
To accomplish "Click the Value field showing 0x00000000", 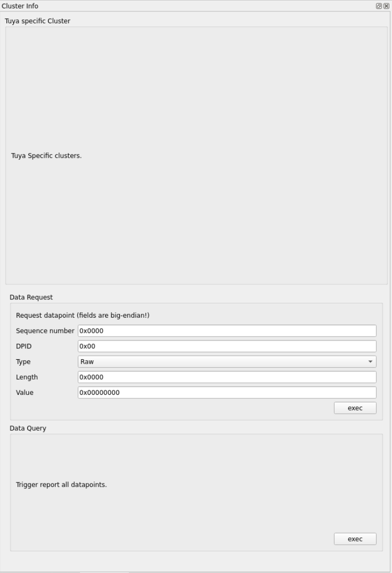I will (x=226, y=393).
